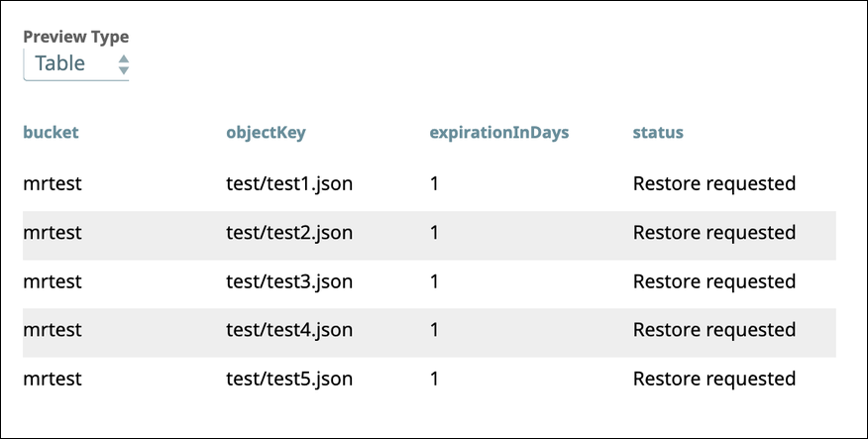Click Restore requested status for test1.json
Screen dimensions: 868x439
click(x=713, y=183)
